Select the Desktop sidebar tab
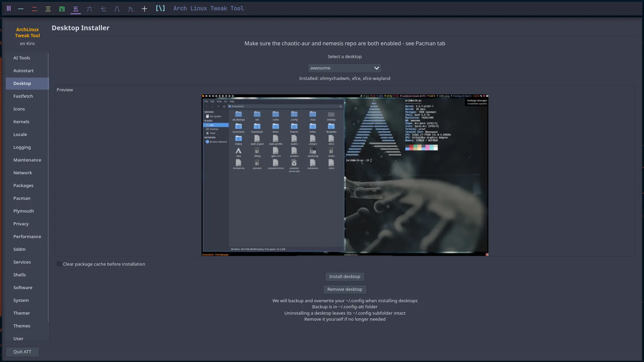Image resolution: width=644 pixels, height=362 pixels. coord(27,83)
